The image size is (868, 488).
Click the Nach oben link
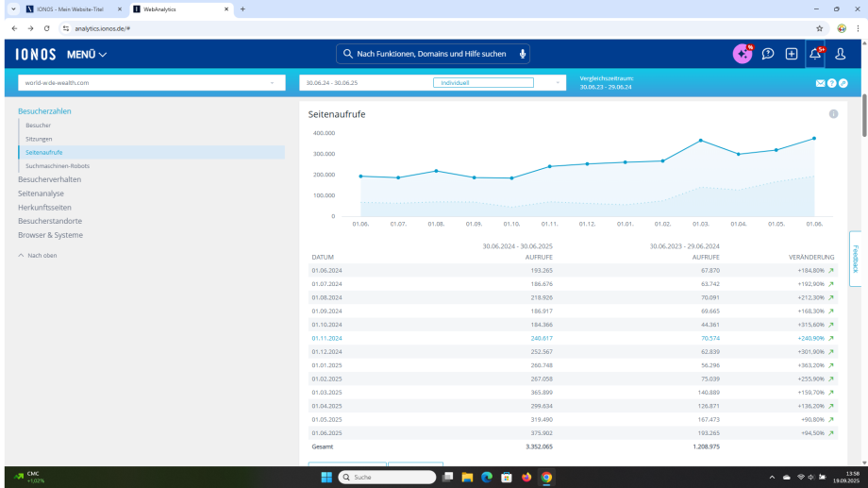click(42, 256)
